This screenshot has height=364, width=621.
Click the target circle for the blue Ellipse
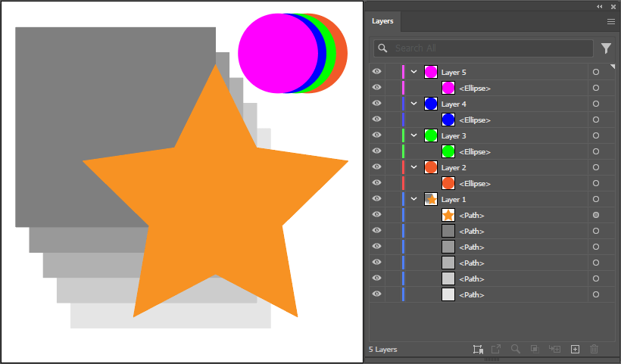596,120
